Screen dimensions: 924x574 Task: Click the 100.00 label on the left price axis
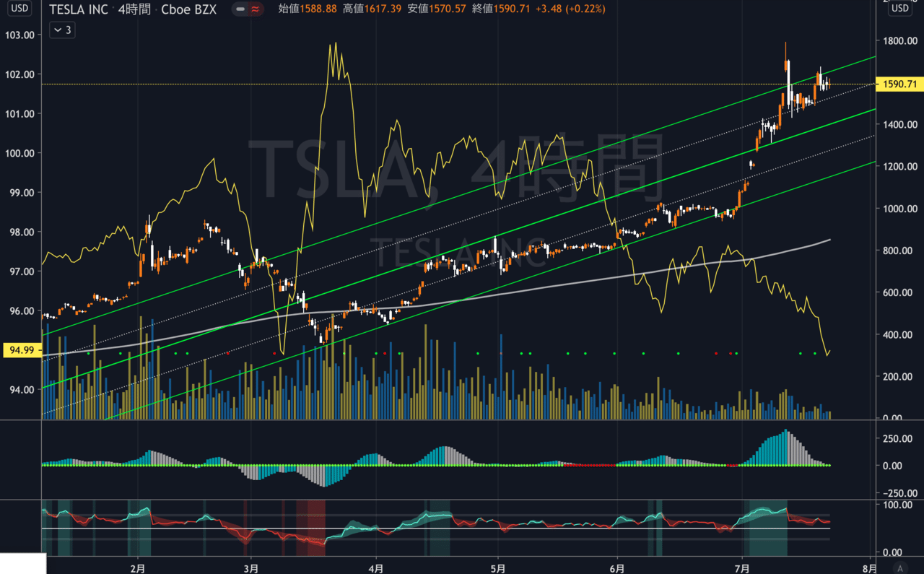(19, 153)
